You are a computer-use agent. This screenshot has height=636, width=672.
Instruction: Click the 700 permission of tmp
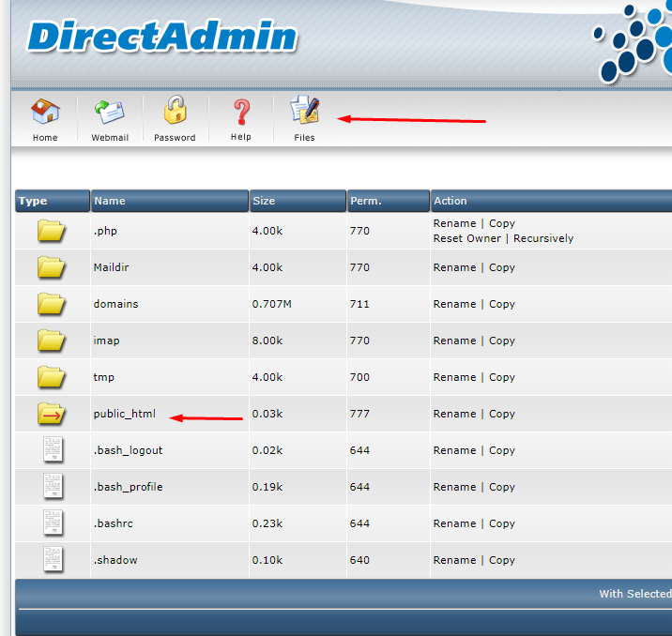point(359,377)
